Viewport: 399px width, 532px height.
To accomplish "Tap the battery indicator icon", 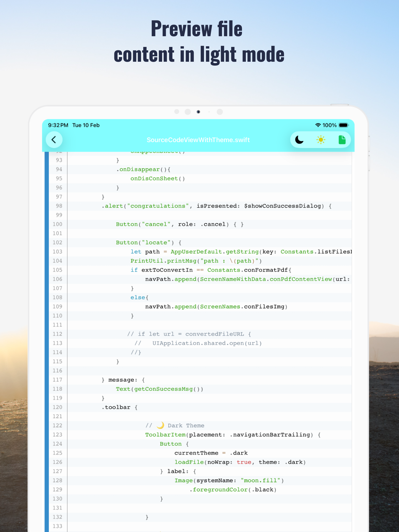I will (x=344, y=125).
